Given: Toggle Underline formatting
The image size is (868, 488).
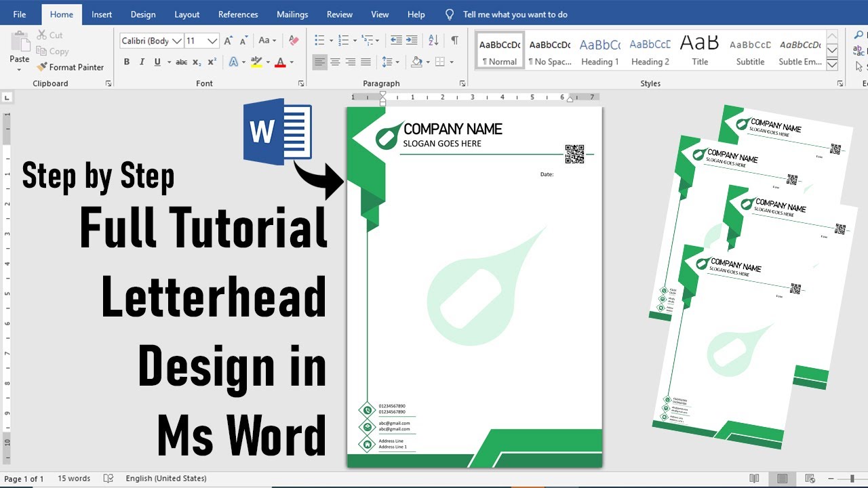Looking at the screenshot, I should (x=157, y=62).
